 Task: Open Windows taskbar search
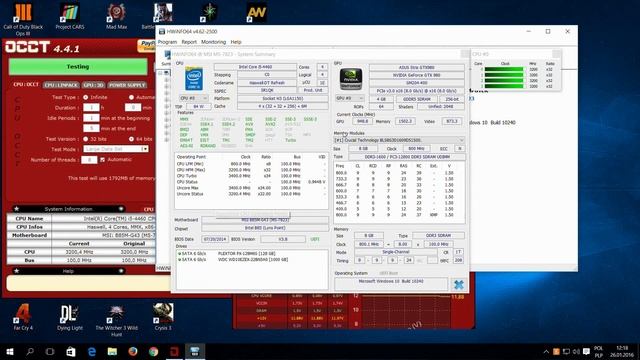click(x=30, y=351)
